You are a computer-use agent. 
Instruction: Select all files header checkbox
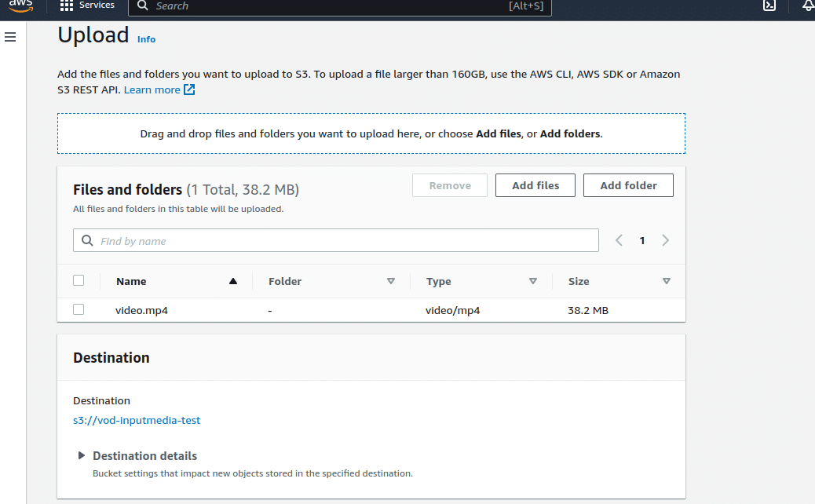click(79, 280)
